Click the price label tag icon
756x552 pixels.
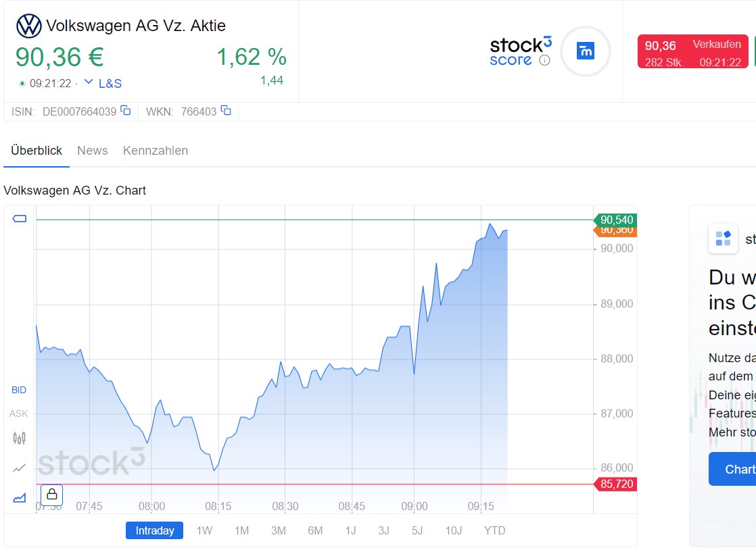[x=20, y=219]
